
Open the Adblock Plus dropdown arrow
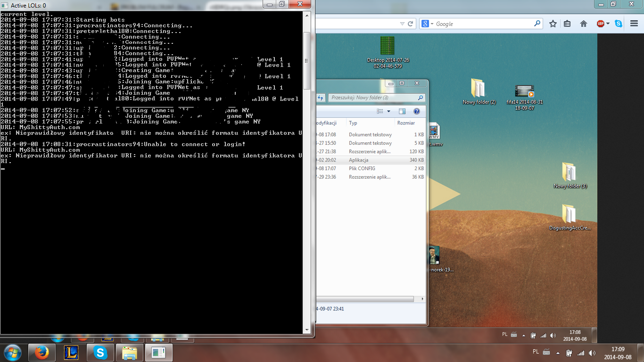pyautogui.click(x=608, y=24)
